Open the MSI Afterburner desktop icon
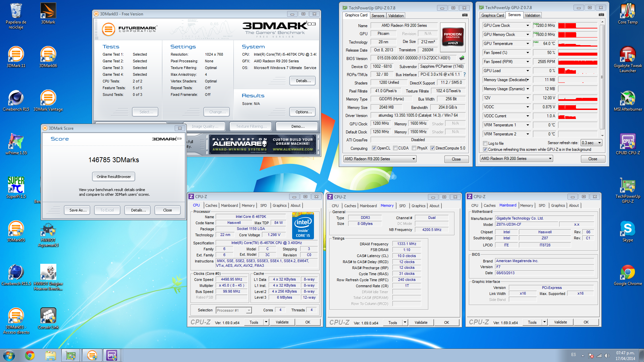The image size is (644, 362). [x=628, y=101]
